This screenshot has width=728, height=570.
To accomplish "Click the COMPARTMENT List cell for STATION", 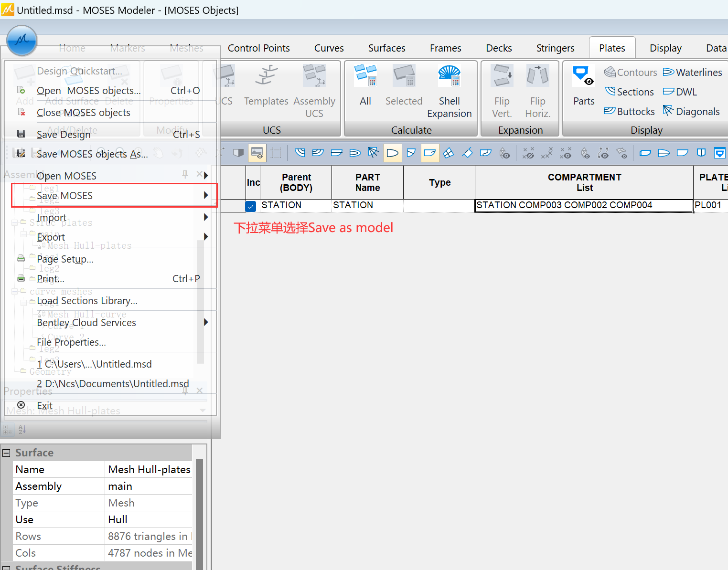I will click(x=584, y=205).
